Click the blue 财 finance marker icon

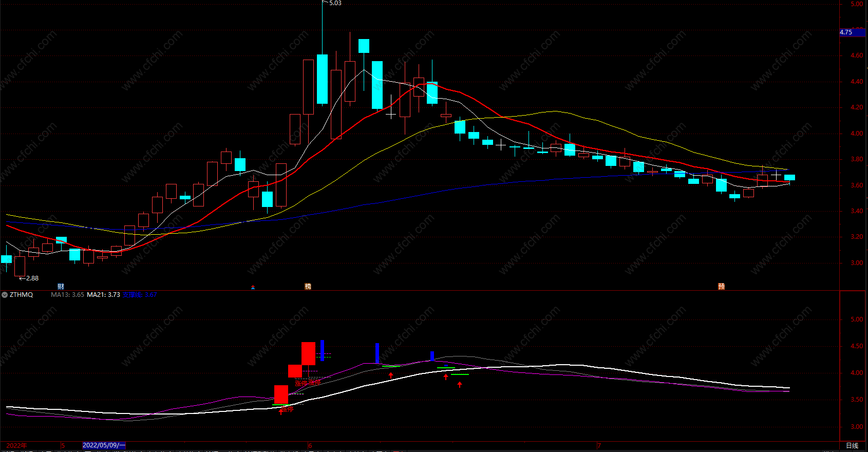61,287
